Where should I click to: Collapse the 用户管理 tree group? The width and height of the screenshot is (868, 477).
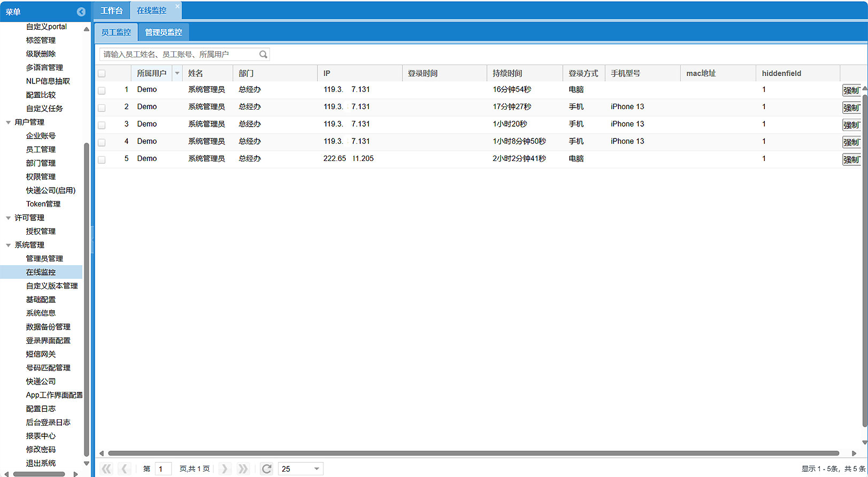coord(8,122)
